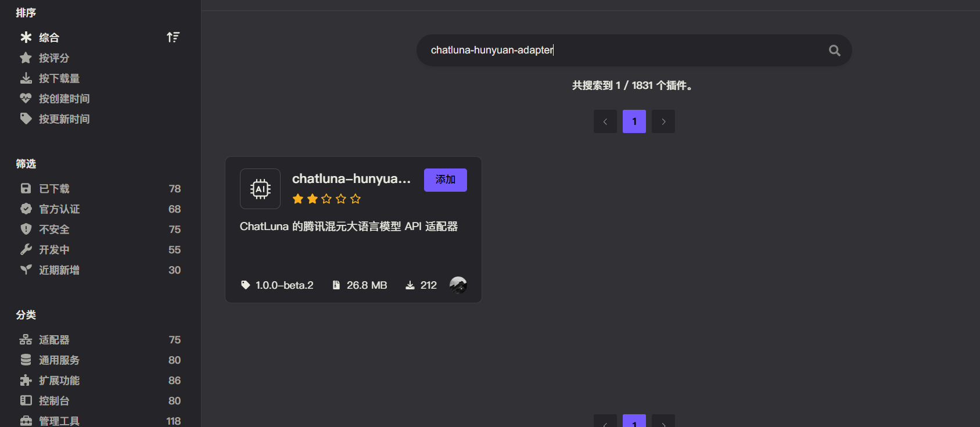Click the verified badge icon by 官方认证

pyautogui.click(x=26, y=209)
